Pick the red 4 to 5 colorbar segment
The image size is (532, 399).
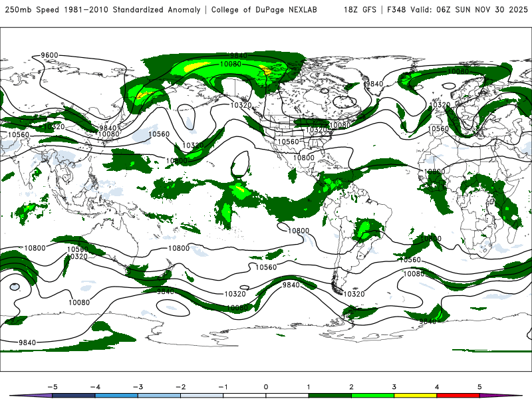coord(458,396)
